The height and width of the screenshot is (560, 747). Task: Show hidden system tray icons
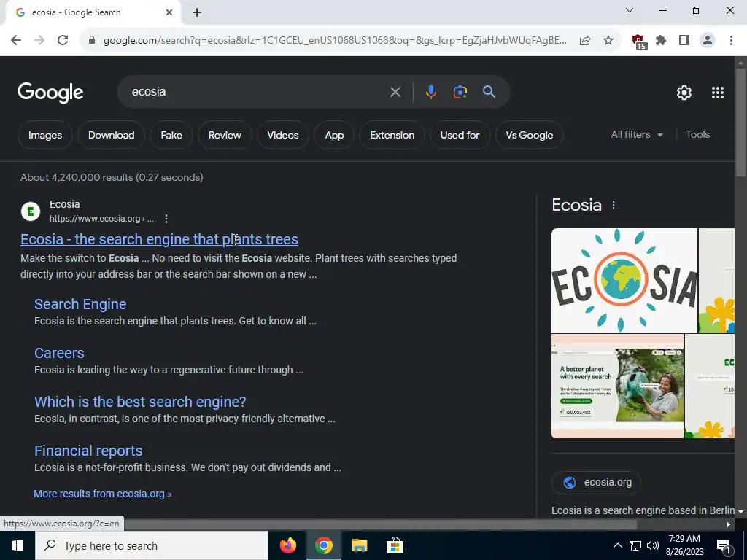point(617,545)
